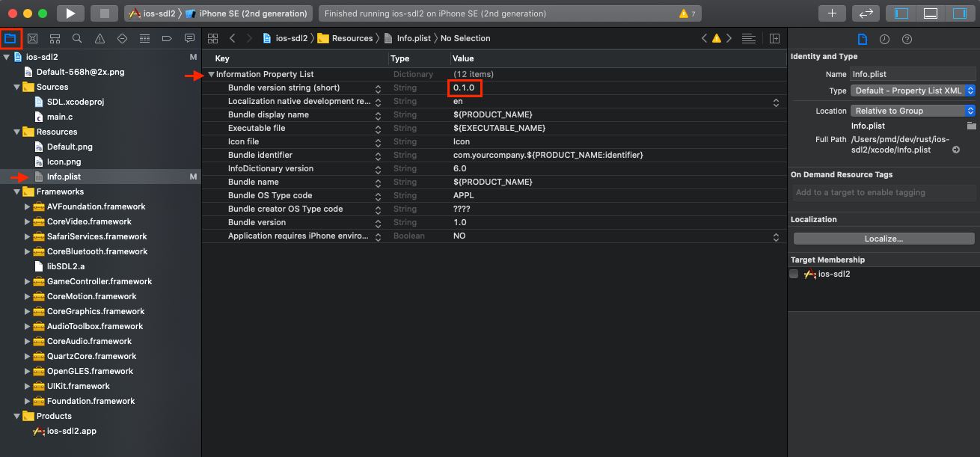Open the Source Control navigator
980x457 pixels.
click(32, 38)
